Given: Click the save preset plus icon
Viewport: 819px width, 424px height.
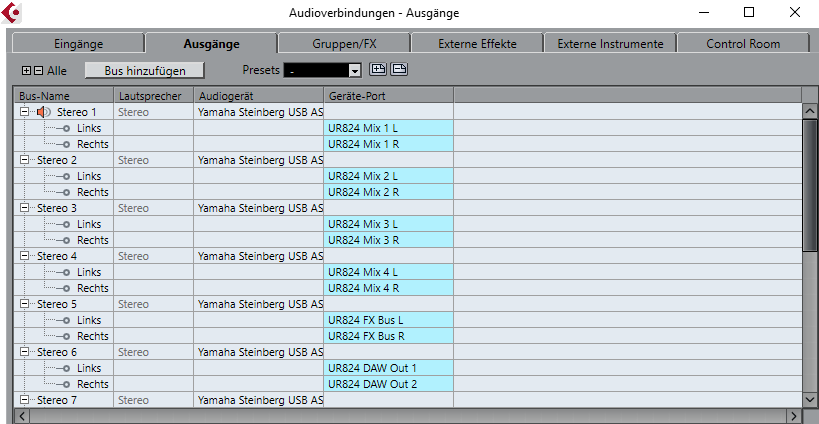Looking at the screenshot, I should click(378, 69).
